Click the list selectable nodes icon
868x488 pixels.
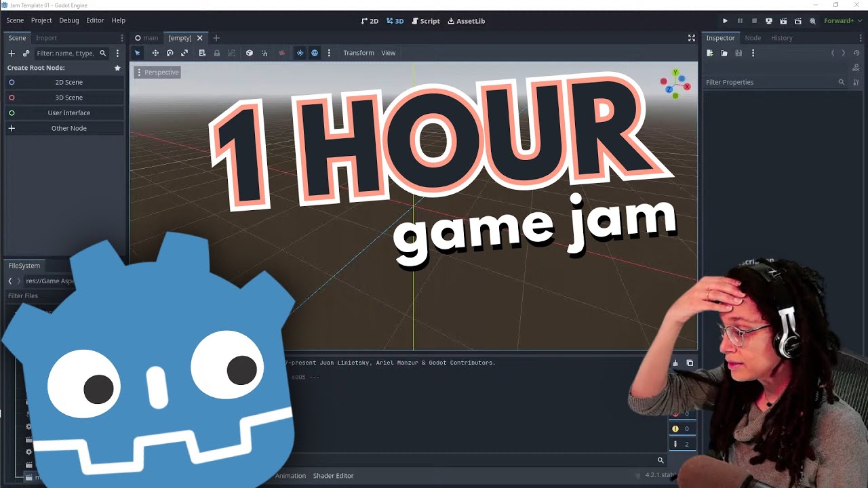[202, 53]
